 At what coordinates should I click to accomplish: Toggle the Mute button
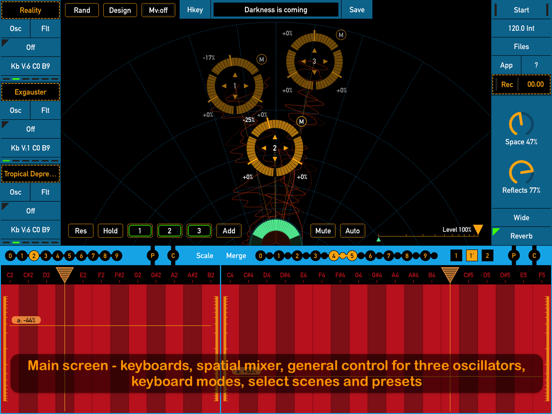(323, 231)
